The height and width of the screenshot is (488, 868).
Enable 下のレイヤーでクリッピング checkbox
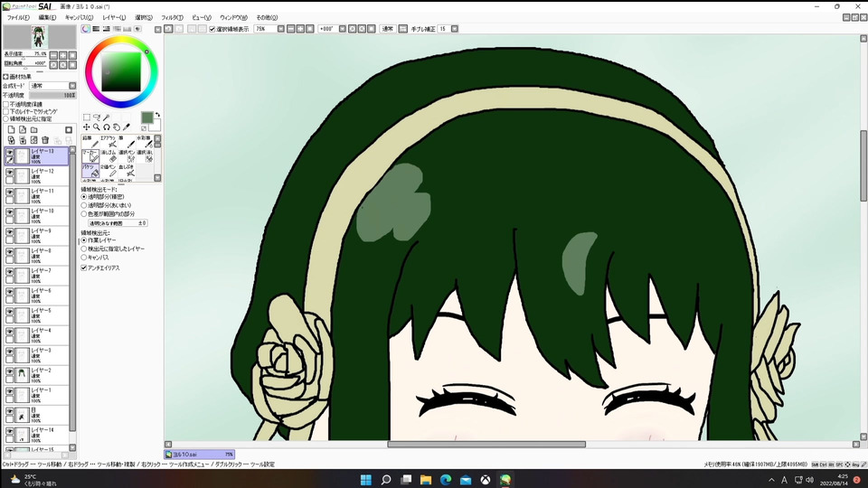point(6,111)
